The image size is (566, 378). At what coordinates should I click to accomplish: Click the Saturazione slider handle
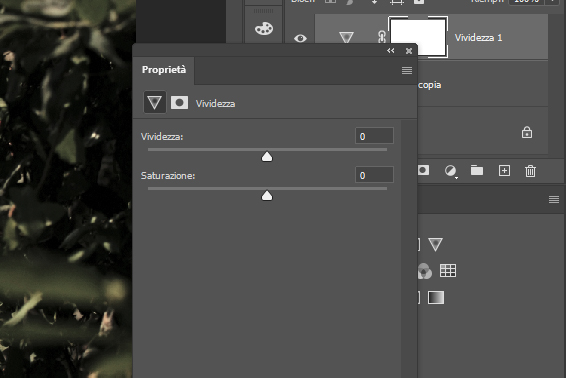coord(267,196)
